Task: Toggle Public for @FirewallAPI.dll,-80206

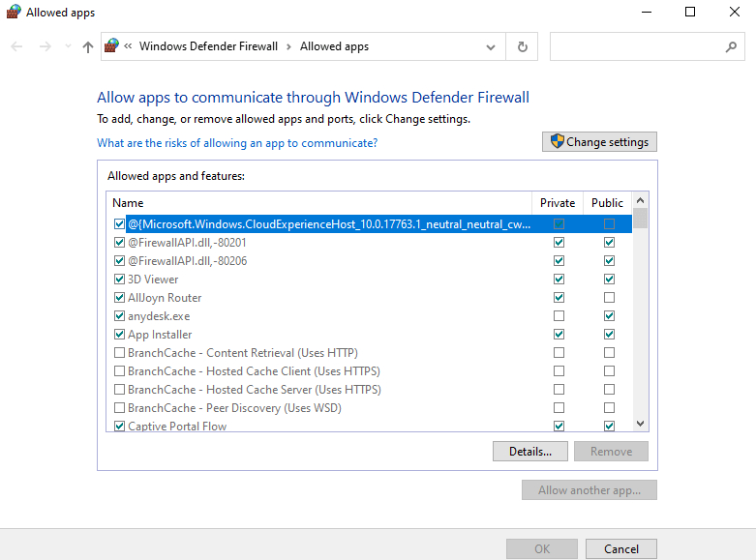Action: [610, 261]
